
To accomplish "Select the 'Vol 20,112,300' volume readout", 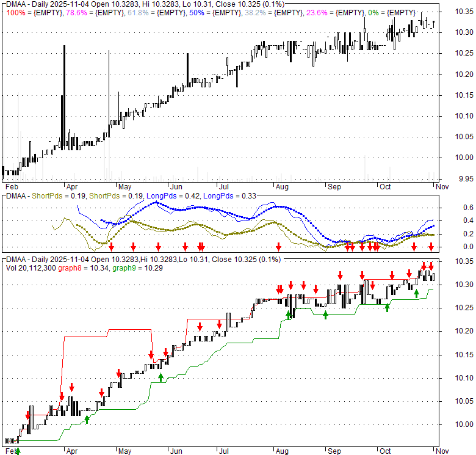I will [x=31, y=268].
